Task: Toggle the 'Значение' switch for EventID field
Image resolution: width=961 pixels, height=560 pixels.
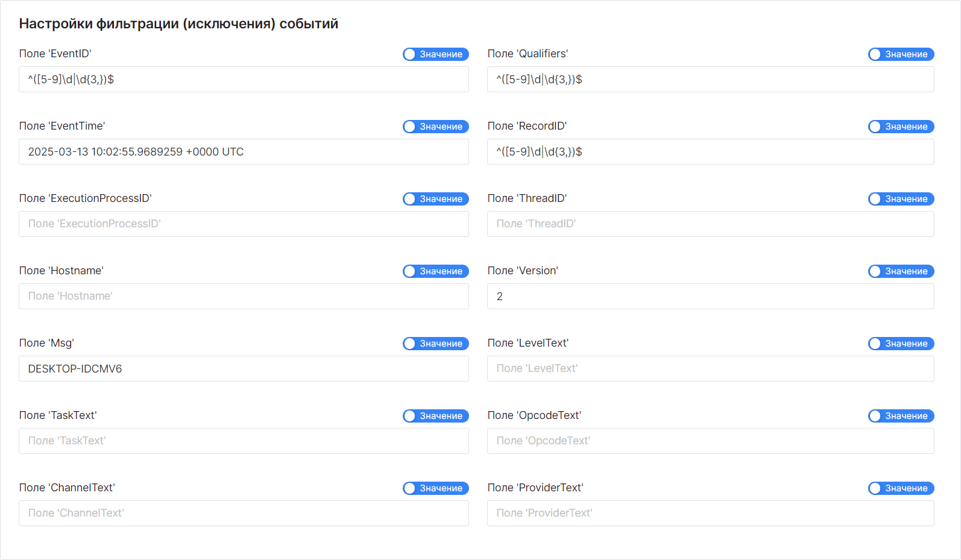Action: click(x=435, y=54)
